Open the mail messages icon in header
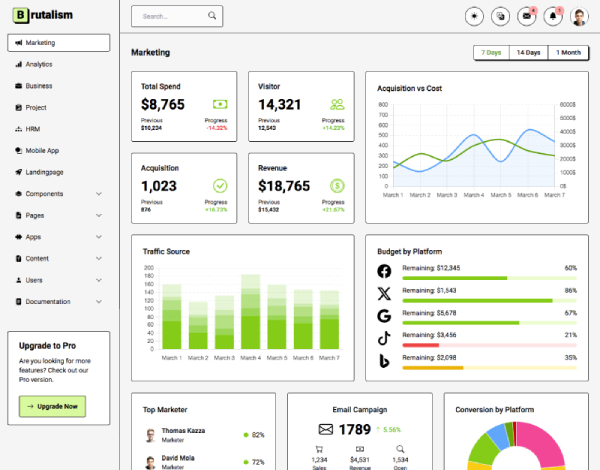The width and height of the screenshot is (600, 470). click(x=527, y=16)
